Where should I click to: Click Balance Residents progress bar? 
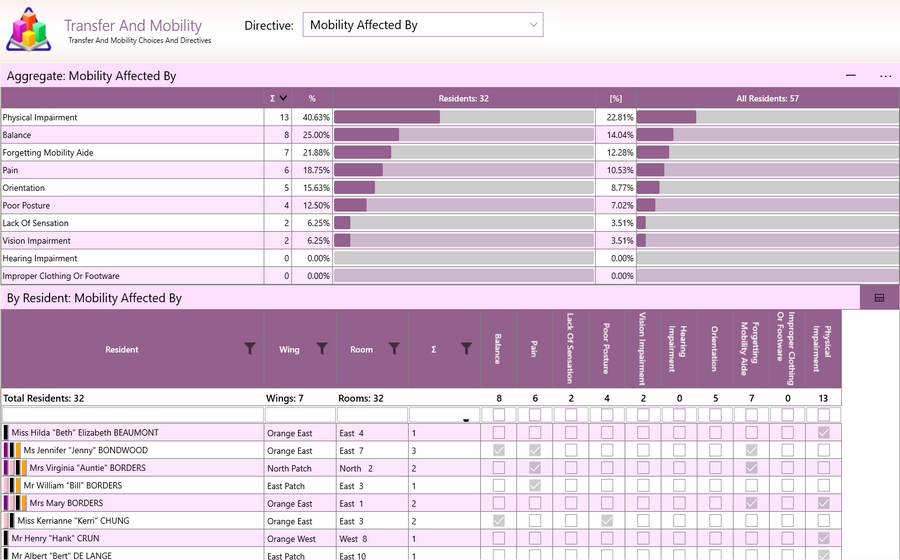(x=464, y=135)
